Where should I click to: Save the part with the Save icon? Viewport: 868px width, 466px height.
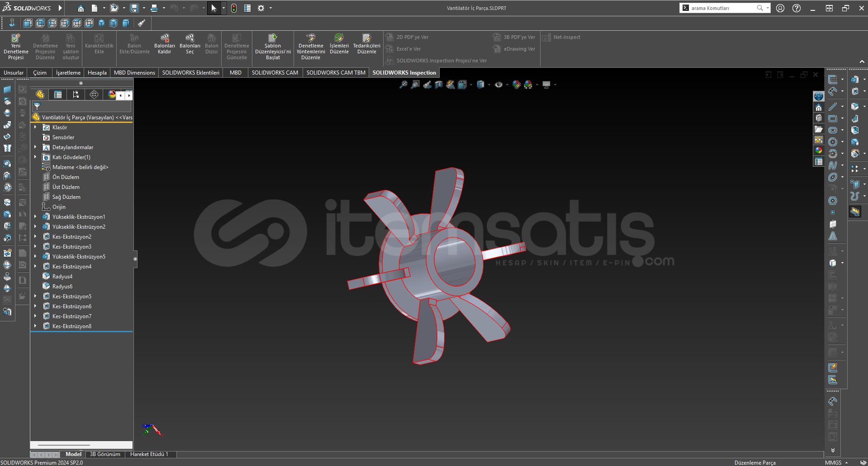tap(134, 8)
